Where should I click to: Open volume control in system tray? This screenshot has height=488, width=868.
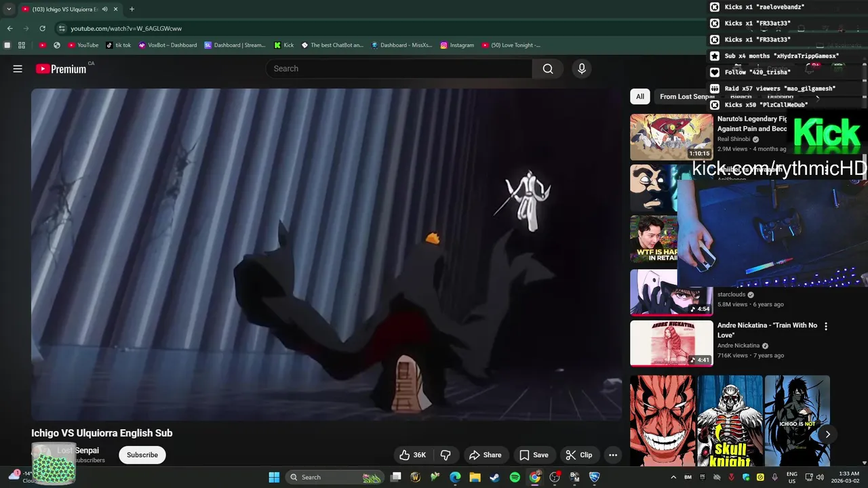tap(820, 477)
